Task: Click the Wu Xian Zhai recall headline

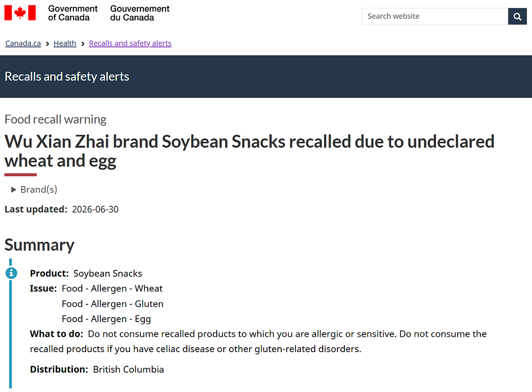Action: (x=249, y=151)
